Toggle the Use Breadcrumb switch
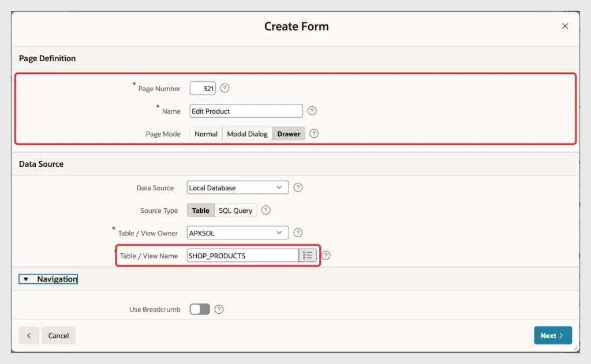This screenshot has width=591, height=364. (200, 309)
